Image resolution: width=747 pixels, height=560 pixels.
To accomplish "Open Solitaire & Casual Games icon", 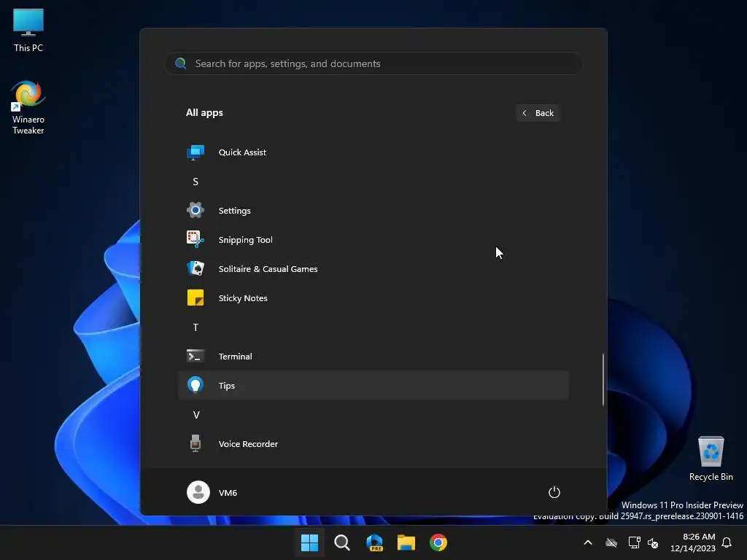I will point(196,268).
